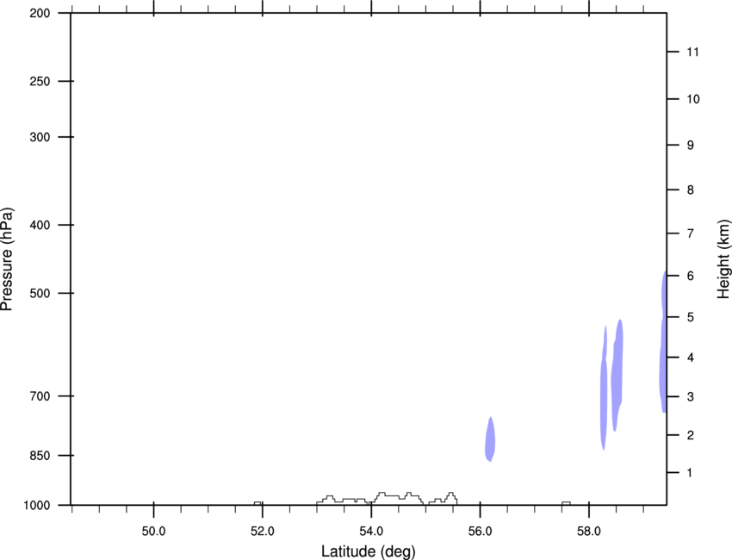This screenshot has height=560, width=732.
Task: Click the 'Latitude (deg)' axis title
Action: (x=369, y=551)
